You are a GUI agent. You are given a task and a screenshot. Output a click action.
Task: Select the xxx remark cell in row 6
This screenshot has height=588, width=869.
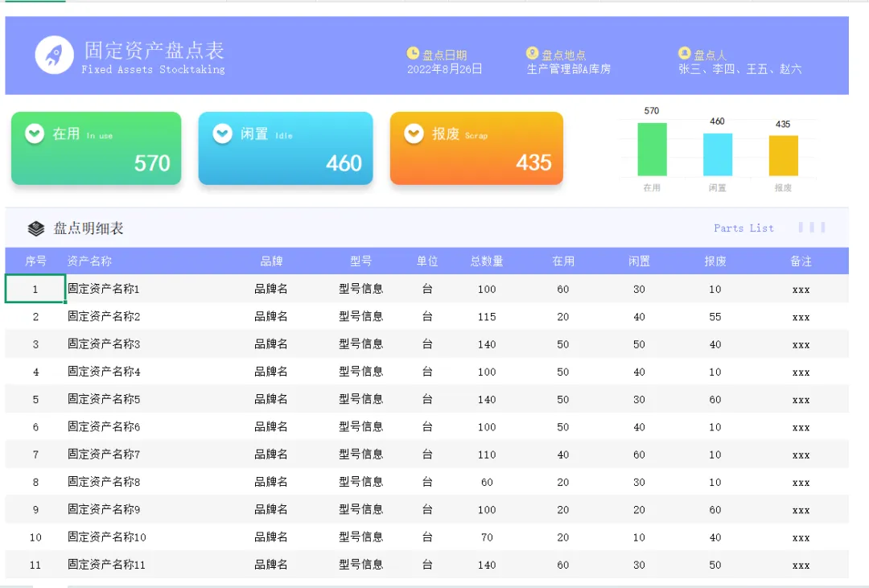(801, 428)
